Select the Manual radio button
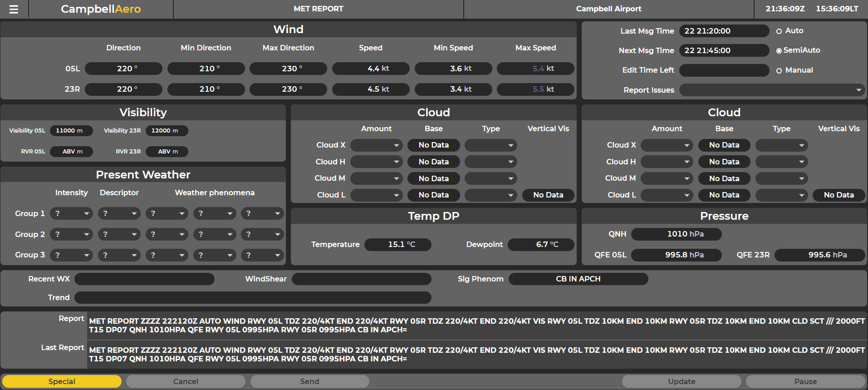The height and width of the screenshot is (390, 868). click(x=779, y=71)
